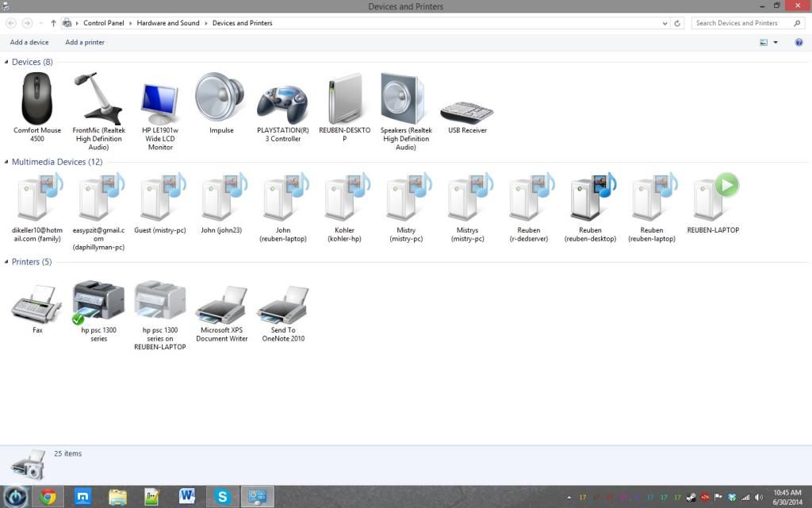Open Google Chrome from the taskbar
Image resolution: width=812 pixels, height=508 pixels.
point(48,497)
